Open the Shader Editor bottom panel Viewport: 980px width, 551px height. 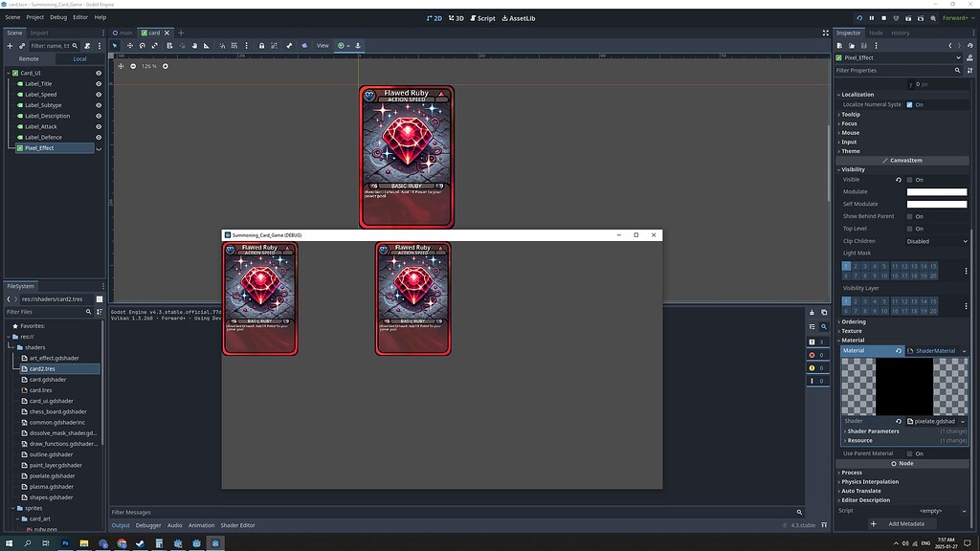point(236,525)
